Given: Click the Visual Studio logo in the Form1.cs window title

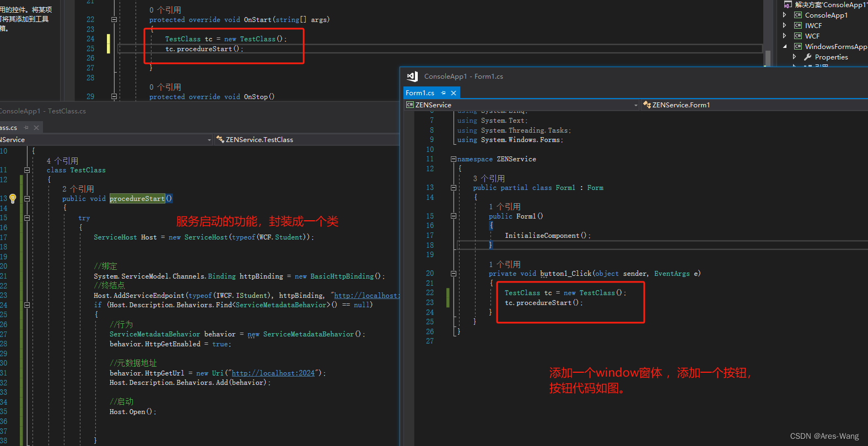Looking at the screenshot, I should click(x=412, y=77).
